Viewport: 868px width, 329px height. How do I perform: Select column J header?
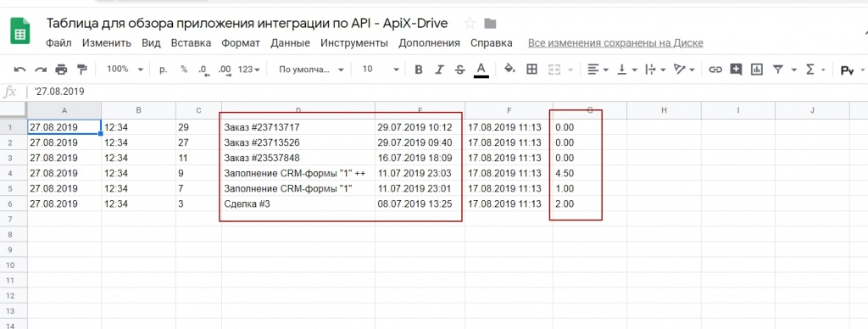[x=812, y=110]
